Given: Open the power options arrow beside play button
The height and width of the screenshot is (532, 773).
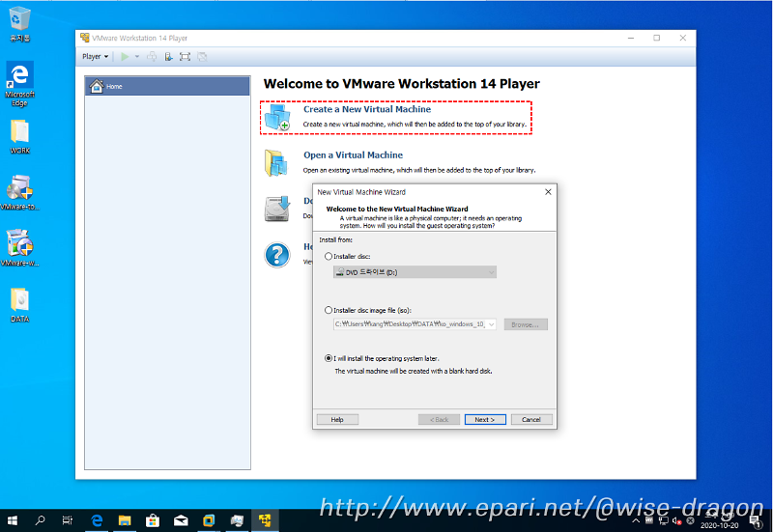Looking at the screenshot, I should 137,57.
